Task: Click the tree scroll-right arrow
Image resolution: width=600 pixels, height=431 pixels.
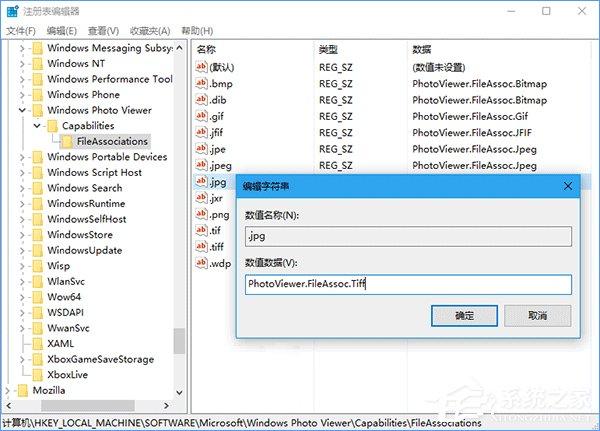Action: pos(166,405)
